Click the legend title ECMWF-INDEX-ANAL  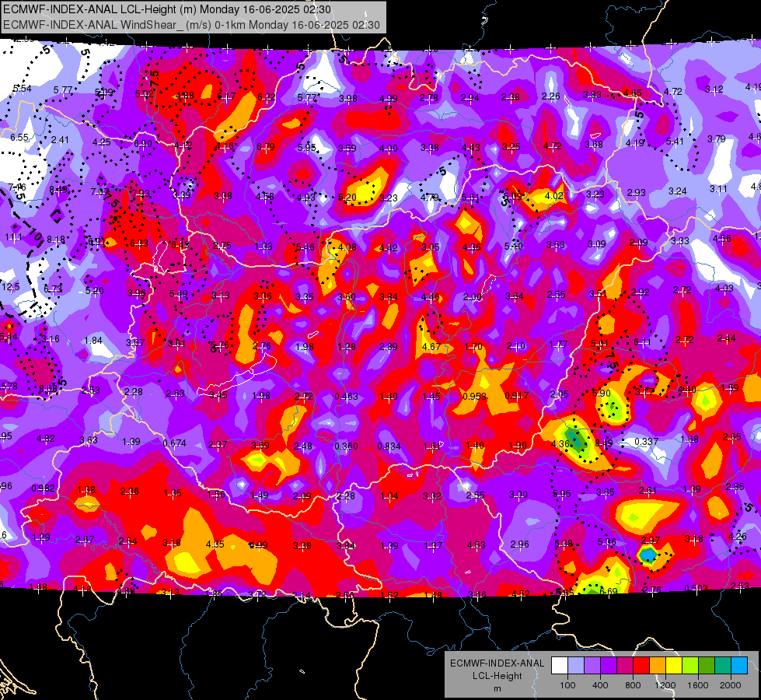pos(497,663)
